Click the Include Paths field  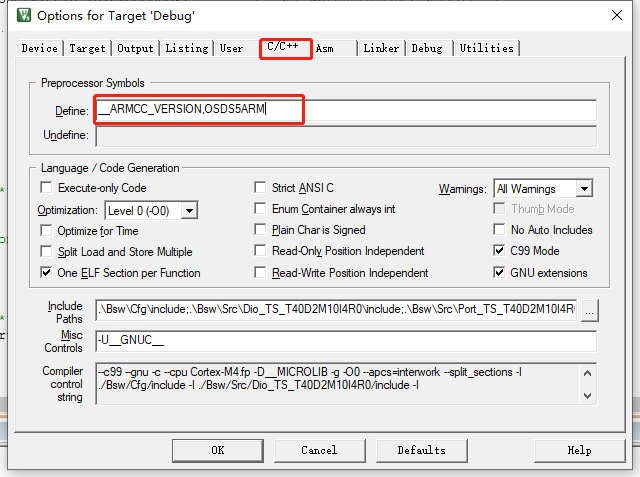337,309
